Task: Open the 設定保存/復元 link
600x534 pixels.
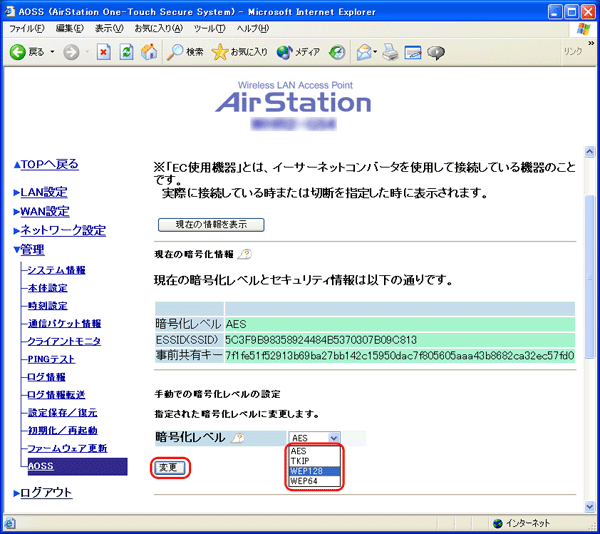Action: tap(62, 412)
